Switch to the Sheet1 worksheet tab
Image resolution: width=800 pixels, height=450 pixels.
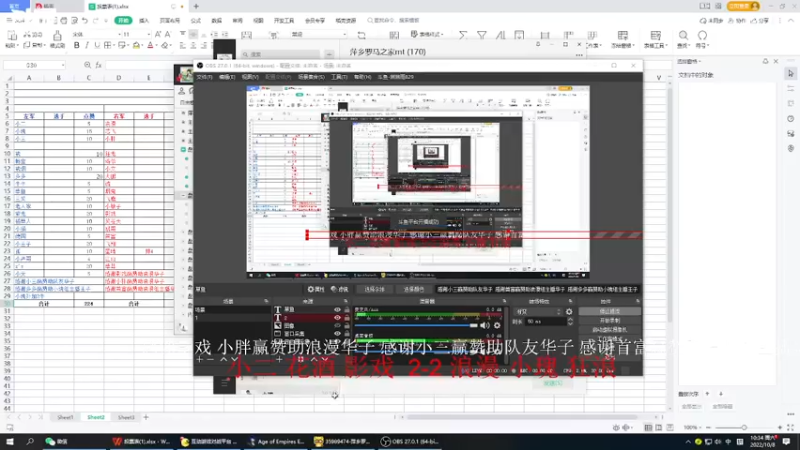click(x=65, y=417)
